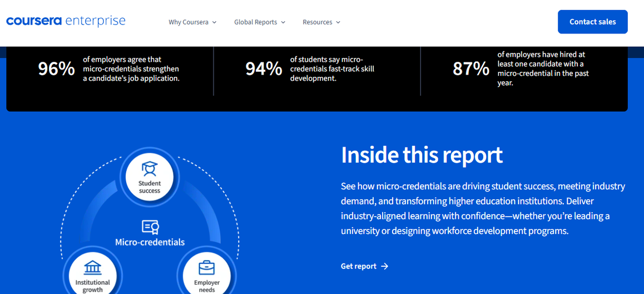Open the Why Coursera menu
This screenshot has height=294, width=644.
(192, 22)
